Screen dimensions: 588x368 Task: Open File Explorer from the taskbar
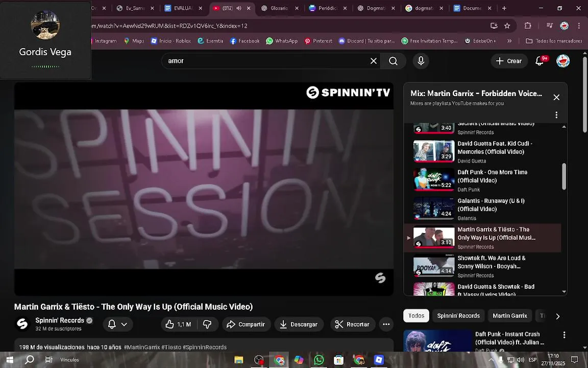(x=239, y=360)
